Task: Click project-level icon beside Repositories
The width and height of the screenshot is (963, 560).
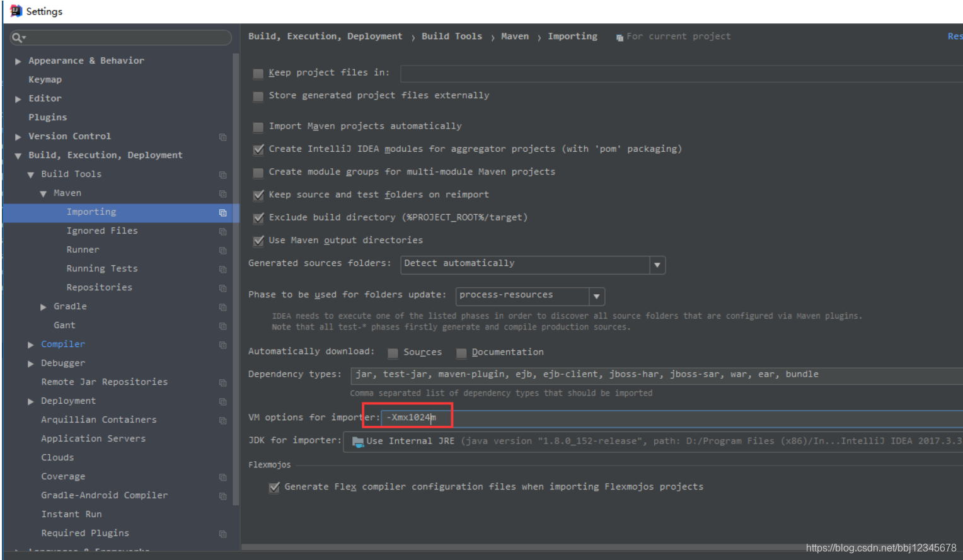Action: click(x=222, y=288)
